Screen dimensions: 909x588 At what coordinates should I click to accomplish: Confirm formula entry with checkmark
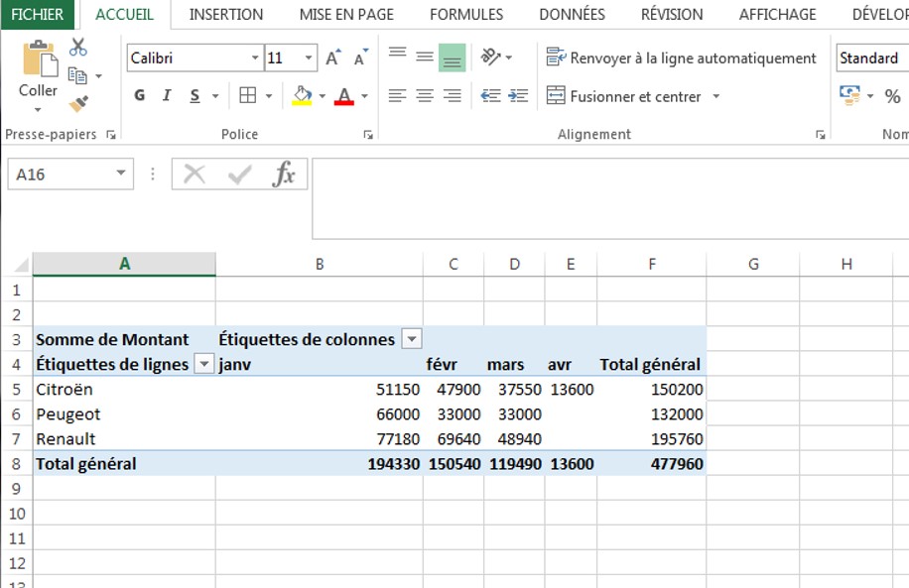coord(239,174)
